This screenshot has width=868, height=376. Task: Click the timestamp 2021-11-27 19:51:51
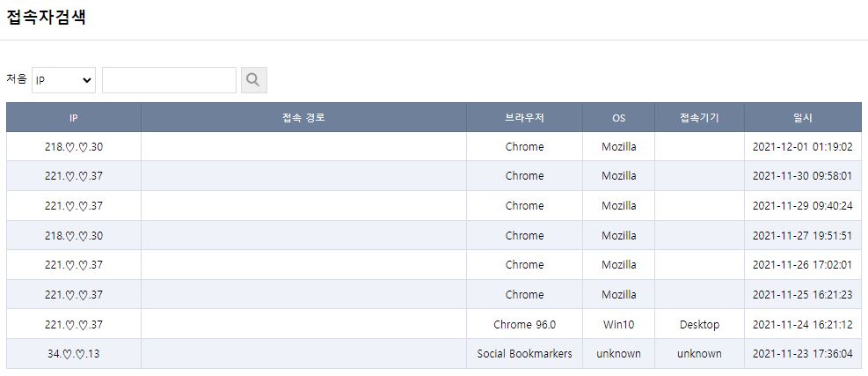(x=803, y=236)
